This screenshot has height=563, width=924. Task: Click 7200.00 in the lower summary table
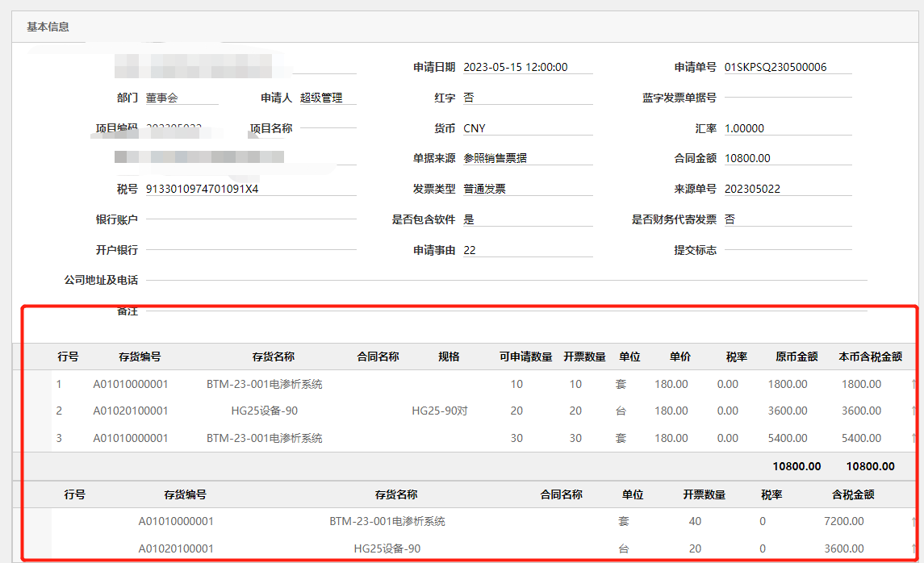point(844,521)
